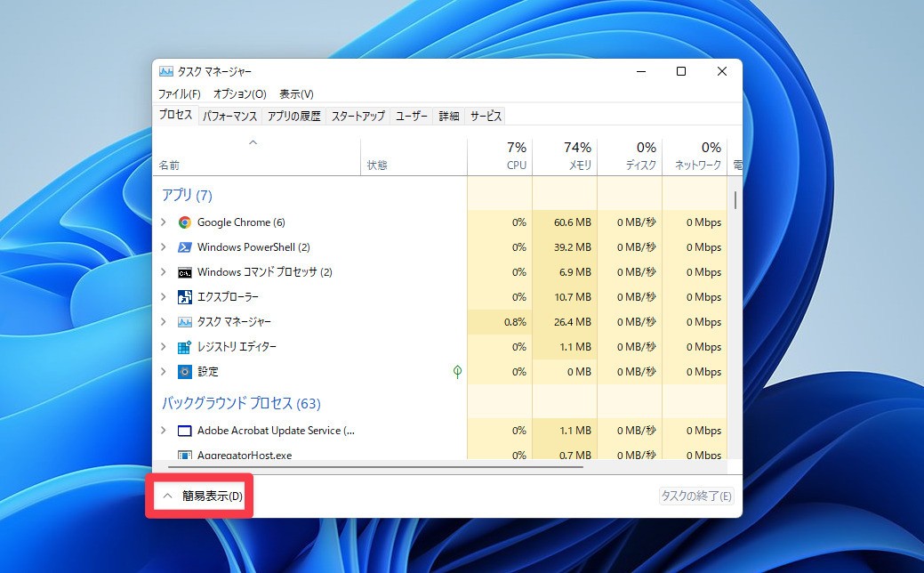Sort by the CPU column header
The height and width of the screenshot is (573, 924).
(x=500, y=157)
